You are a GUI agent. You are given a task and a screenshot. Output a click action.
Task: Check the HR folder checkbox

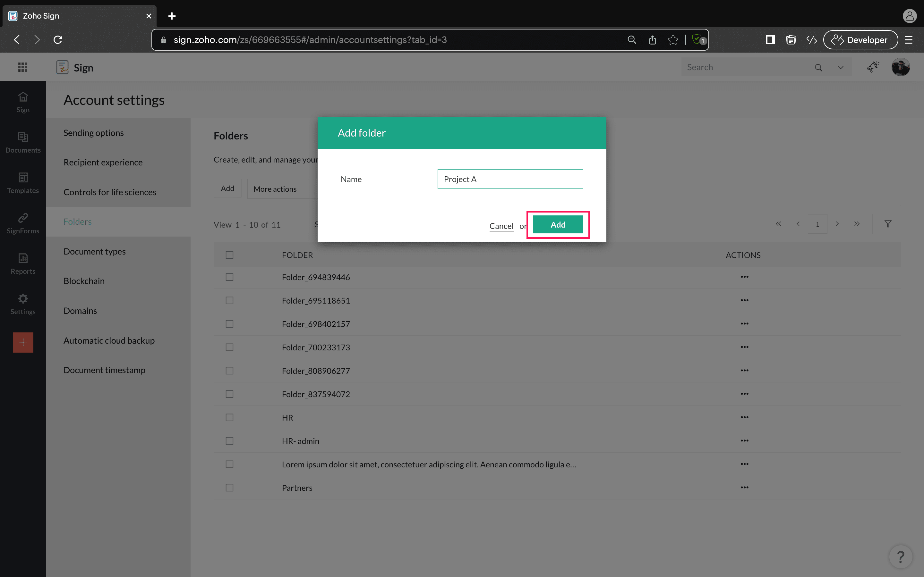(229, 417)
